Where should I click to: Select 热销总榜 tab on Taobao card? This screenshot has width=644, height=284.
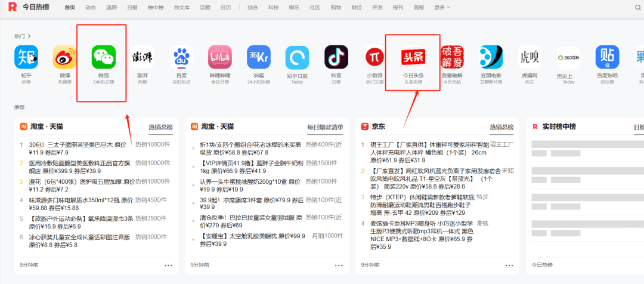click(160, 128)
